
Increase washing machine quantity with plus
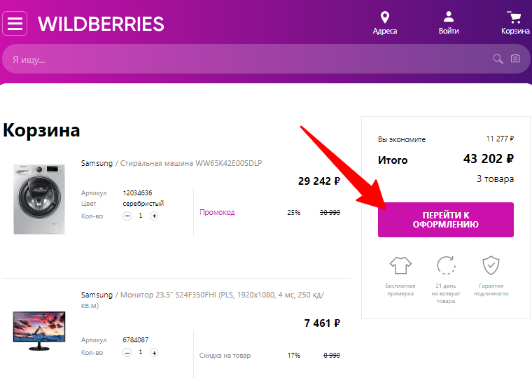click(x=154, y=216)
